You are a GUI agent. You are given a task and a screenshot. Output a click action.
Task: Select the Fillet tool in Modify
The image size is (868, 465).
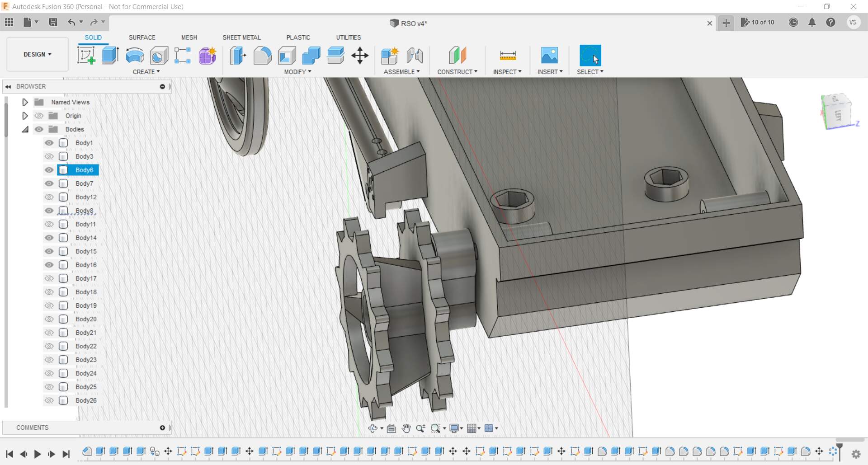point(262,56)
